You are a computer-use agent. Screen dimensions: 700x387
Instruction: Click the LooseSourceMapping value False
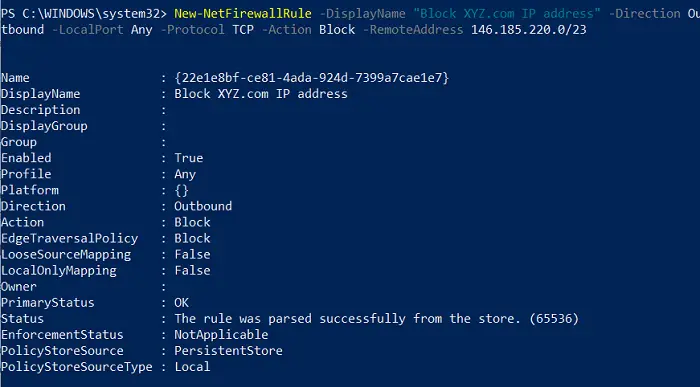192,254
